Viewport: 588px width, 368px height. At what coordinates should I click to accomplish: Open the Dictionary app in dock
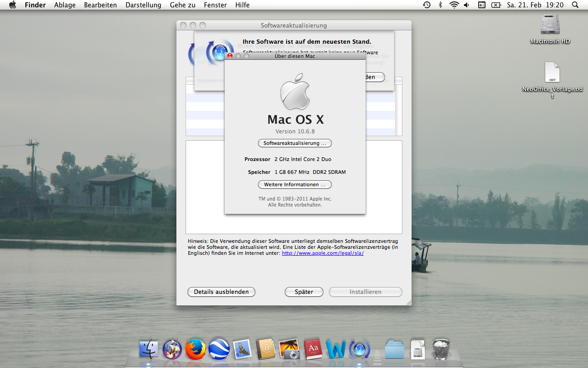313,350
